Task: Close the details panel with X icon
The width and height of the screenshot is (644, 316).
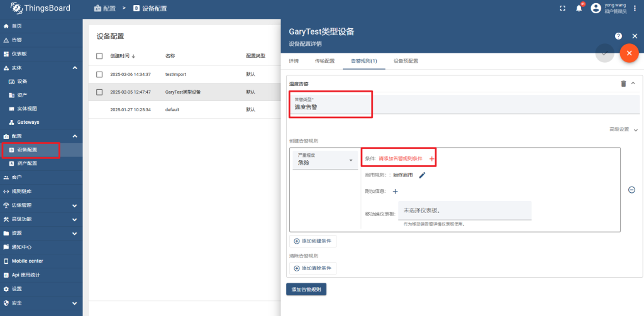Action: (x=635, y=36)
